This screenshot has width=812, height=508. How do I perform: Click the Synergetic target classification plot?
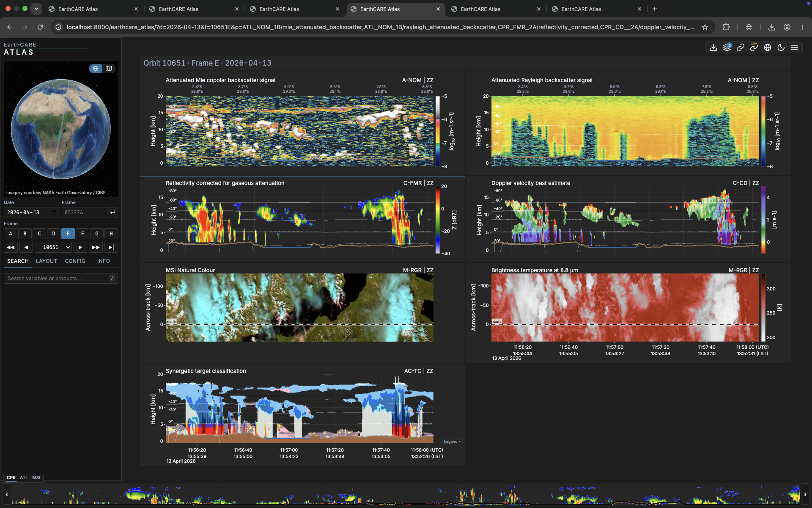[299, 409]
